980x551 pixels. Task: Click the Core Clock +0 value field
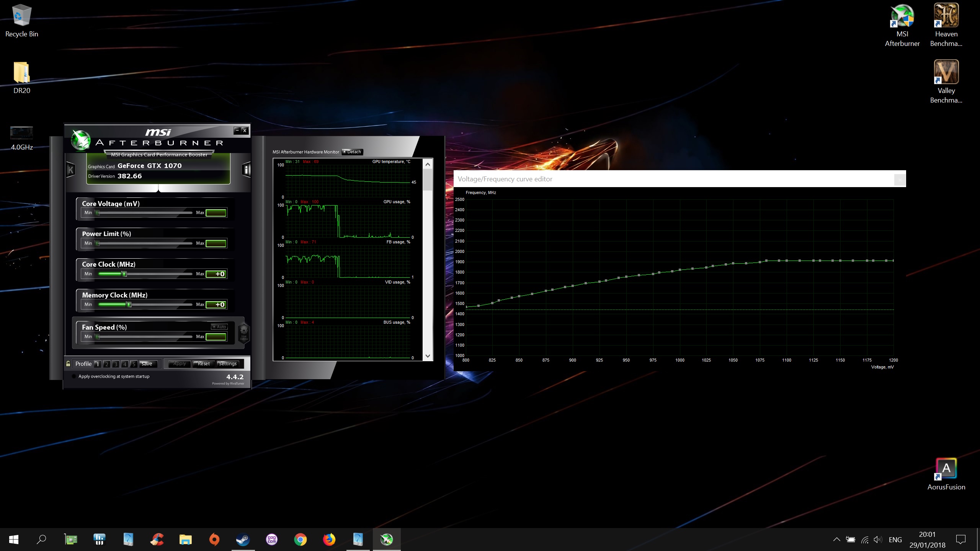tap(216, 274)
